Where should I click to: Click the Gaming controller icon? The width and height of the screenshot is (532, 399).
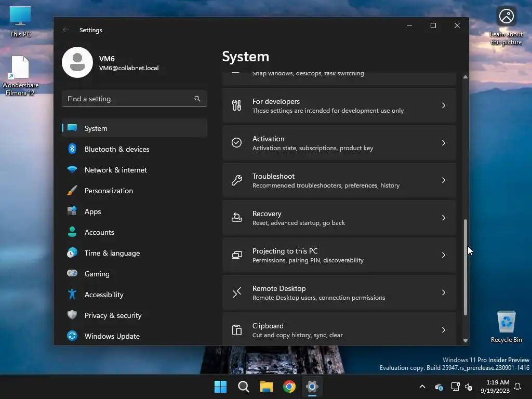pos(72,273)
